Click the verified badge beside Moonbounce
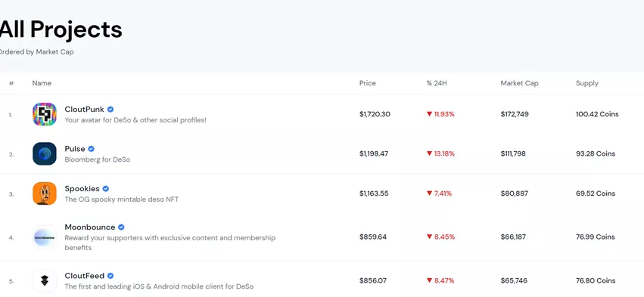644x297 pixels. click(121, 227)
